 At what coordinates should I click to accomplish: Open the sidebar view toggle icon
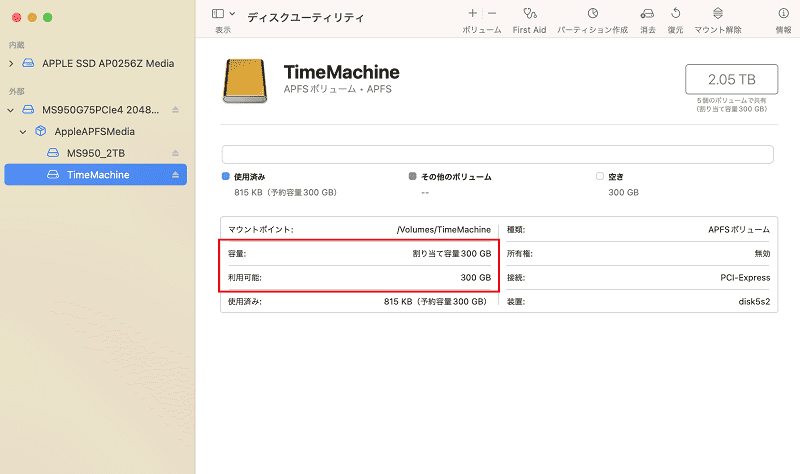[218, 14]
